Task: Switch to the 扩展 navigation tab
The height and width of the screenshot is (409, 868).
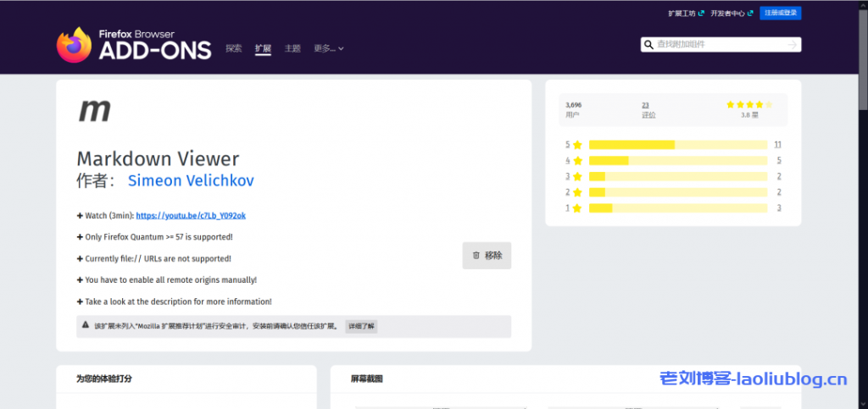Action: coord(263,48)
